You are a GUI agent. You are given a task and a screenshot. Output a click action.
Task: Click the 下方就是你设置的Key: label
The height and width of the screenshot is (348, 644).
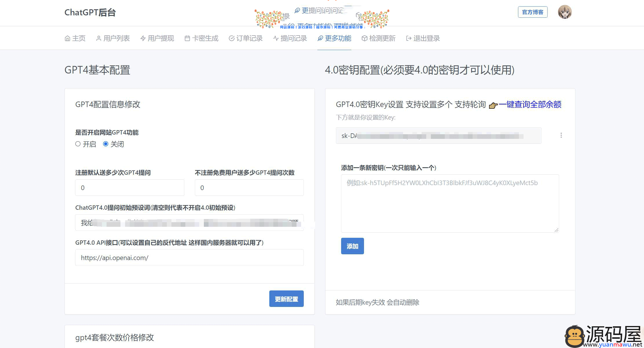point(366,117)
